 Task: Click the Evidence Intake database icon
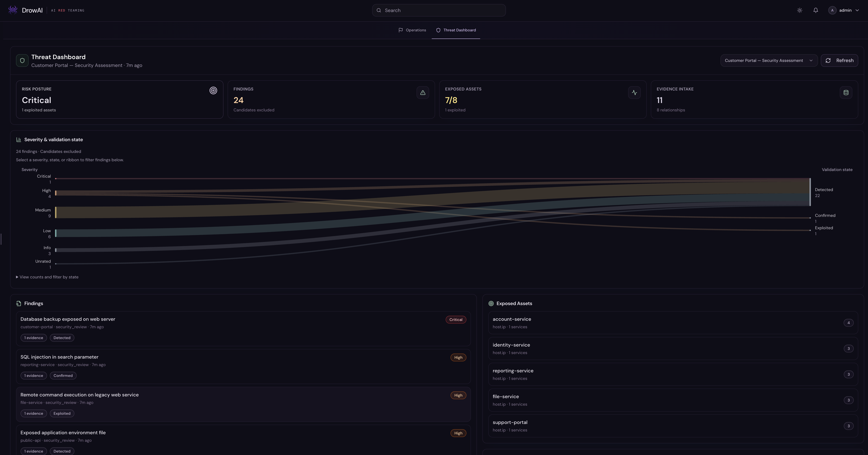pyautogui.click(x=846, y=93)
